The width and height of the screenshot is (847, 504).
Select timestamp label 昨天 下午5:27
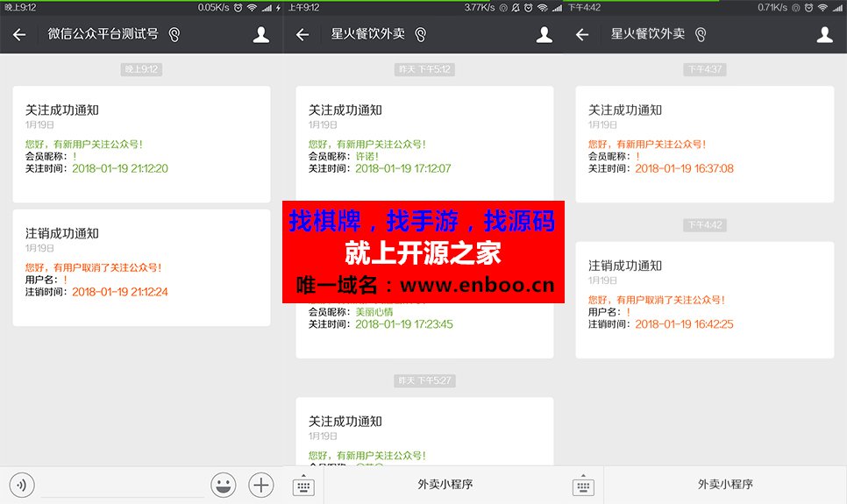(x=424, y=380)
